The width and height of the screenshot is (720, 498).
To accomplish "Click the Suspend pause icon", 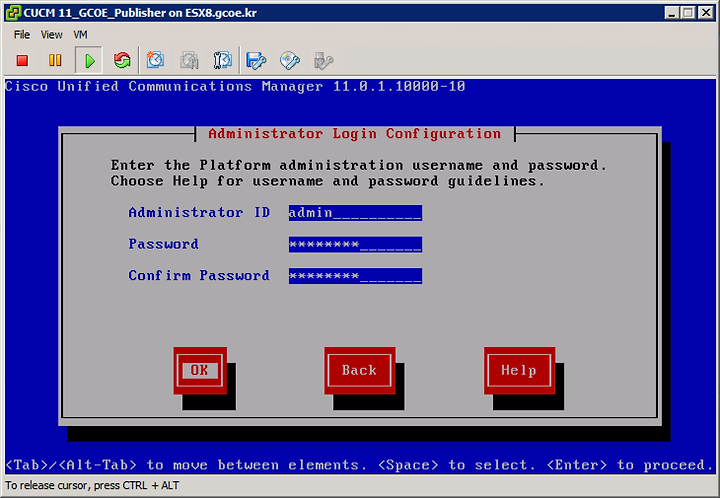I will click(x=55, y=60).
